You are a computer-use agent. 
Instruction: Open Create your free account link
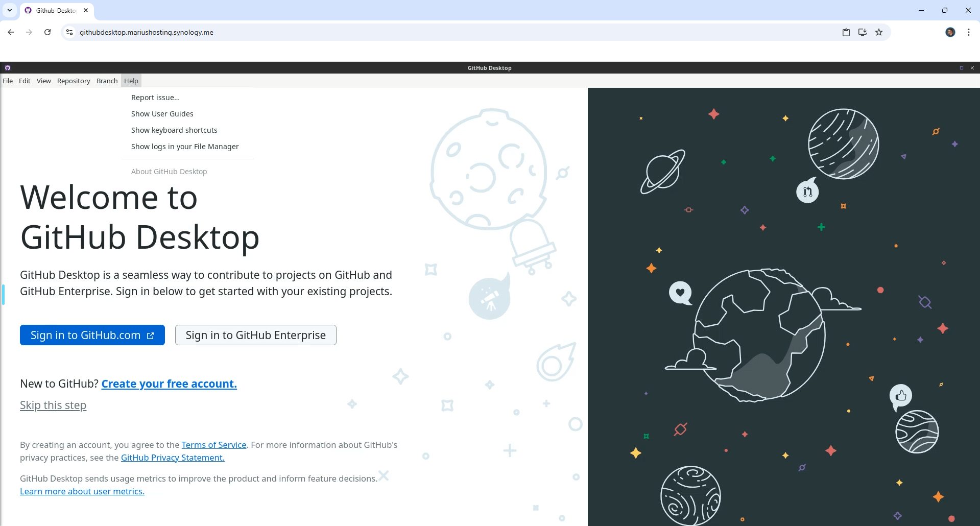point(169,384)
